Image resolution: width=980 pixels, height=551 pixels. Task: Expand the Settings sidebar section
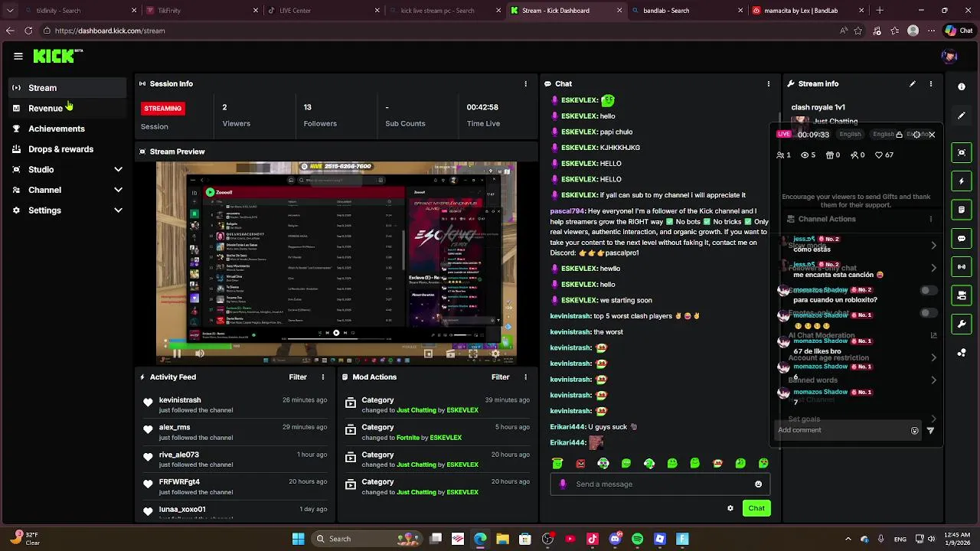pyautogui.click(x=118, y=210)
